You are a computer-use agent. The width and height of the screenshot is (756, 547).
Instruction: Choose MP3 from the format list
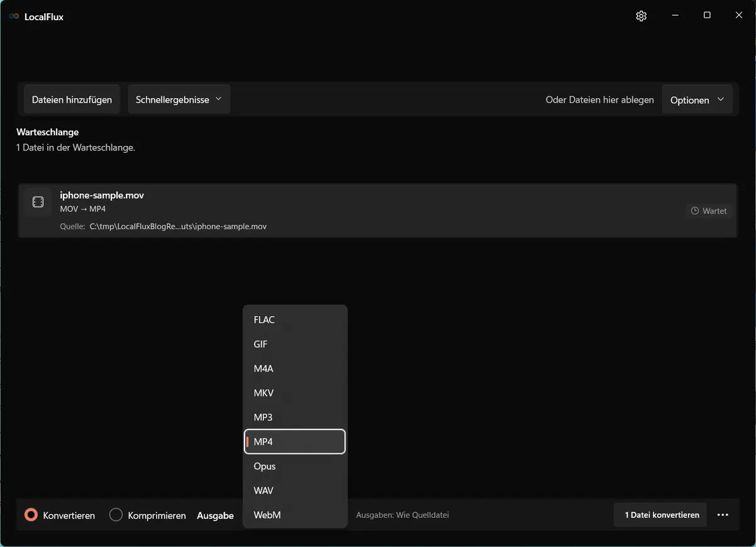(x=295, y=417)
